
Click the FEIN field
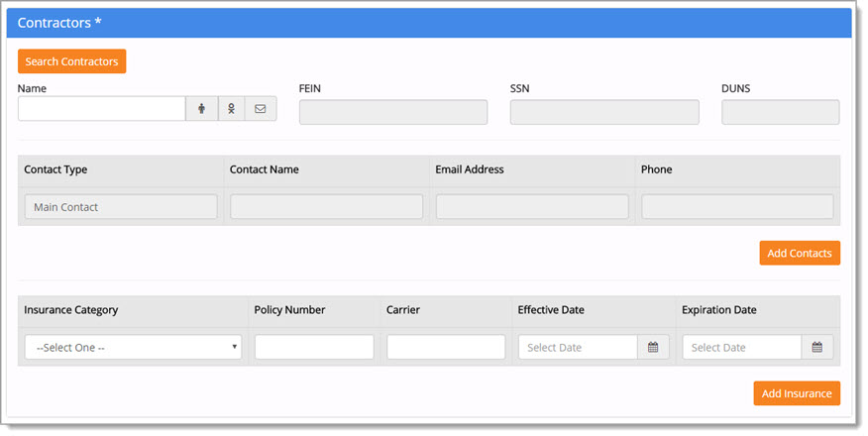[x=392, y=112]
